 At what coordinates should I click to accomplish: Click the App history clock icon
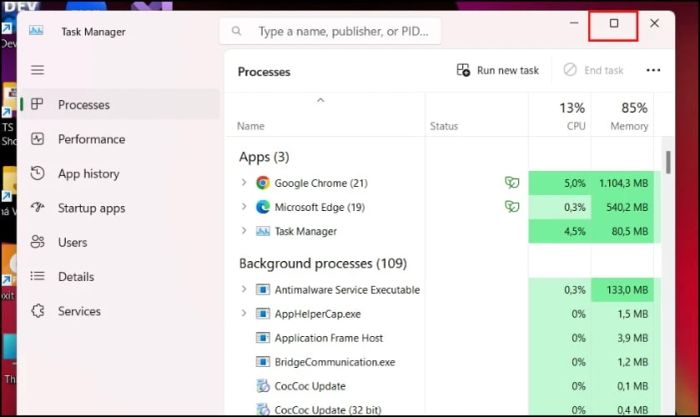click(x=38, y=174)
